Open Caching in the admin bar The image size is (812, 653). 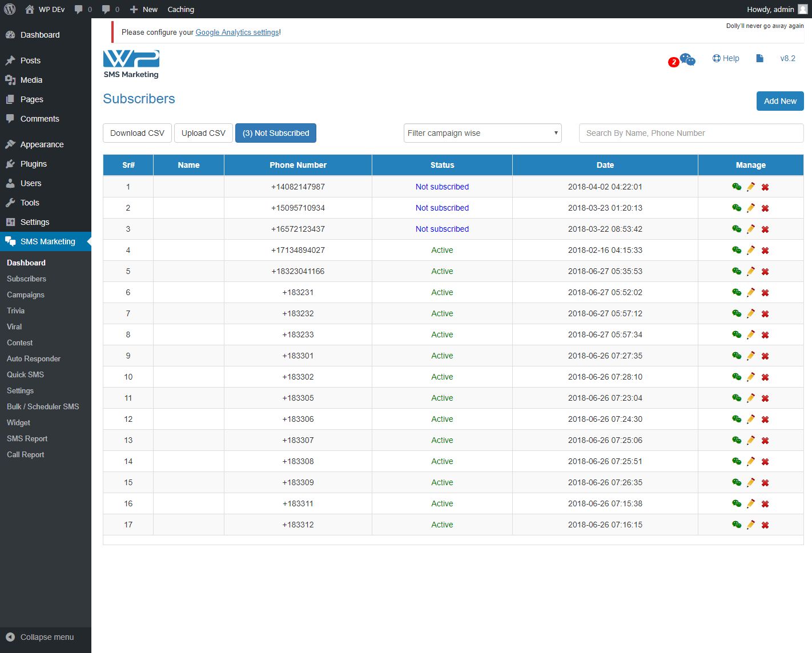point(180,9)
